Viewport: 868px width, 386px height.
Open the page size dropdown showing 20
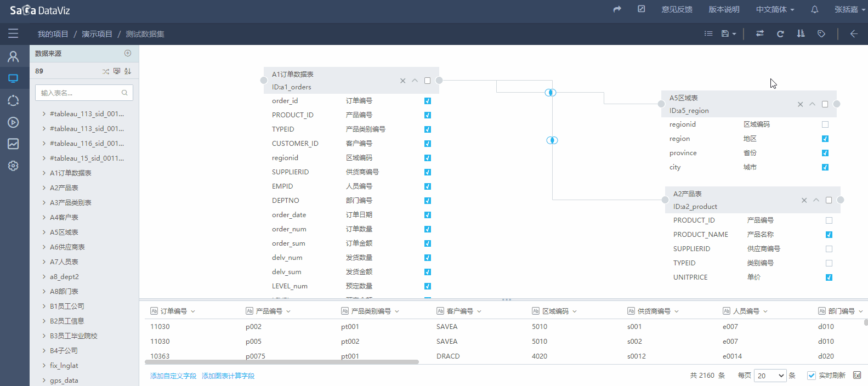pyautogui.click(x=770, y=376)
